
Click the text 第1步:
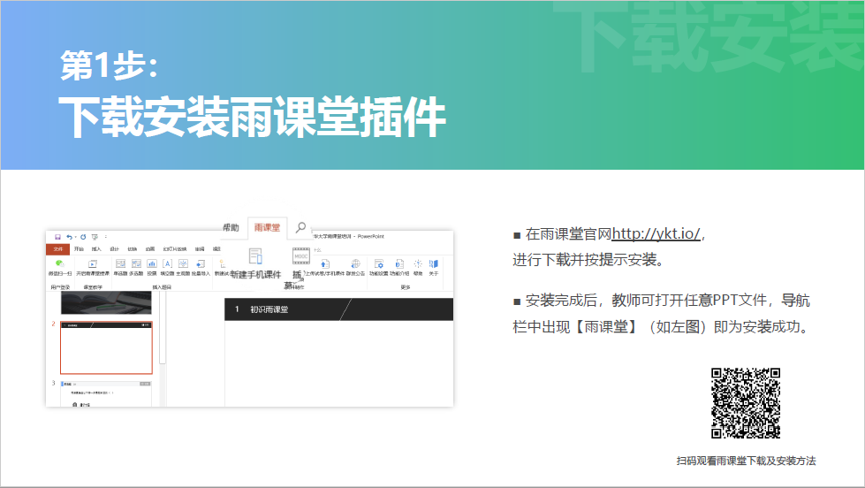click(x=109, y=65)
